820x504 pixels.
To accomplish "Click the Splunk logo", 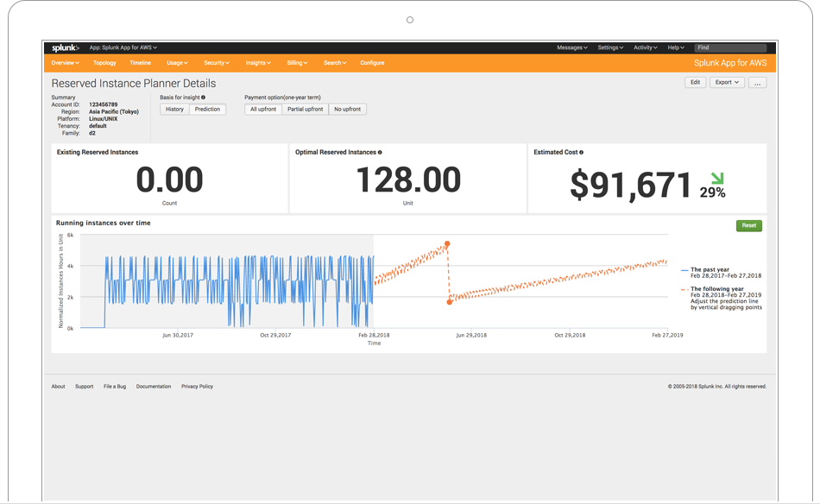I will click(x=66, y=47).
